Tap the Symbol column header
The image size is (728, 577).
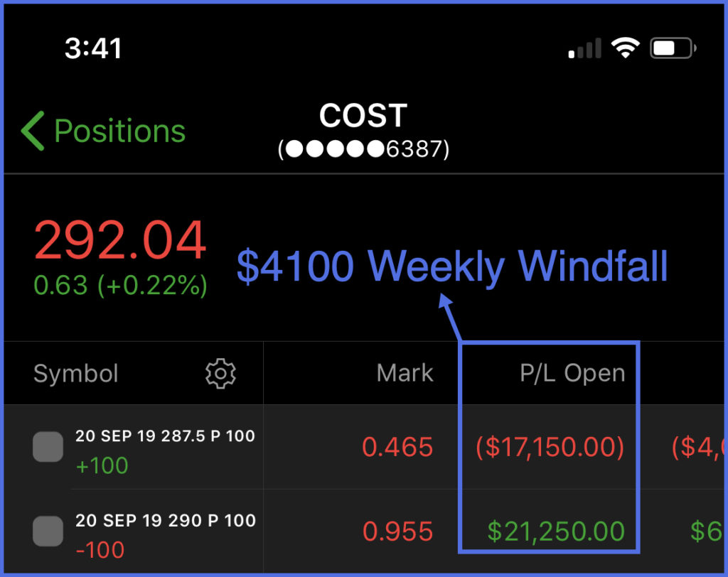click(76, 373)
